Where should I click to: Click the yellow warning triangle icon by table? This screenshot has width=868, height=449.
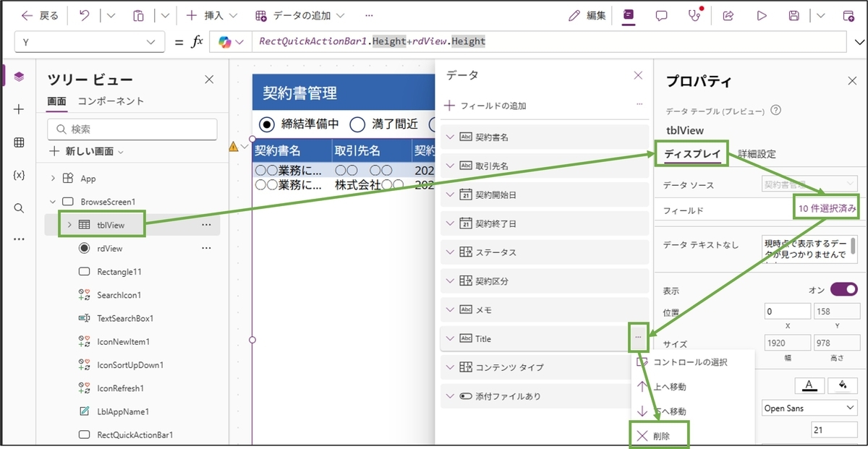point(234,146)
